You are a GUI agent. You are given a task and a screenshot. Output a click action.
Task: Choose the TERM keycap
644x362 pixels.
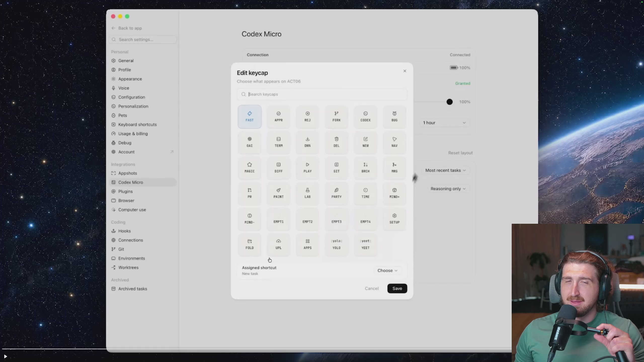(x=278, y=142)
